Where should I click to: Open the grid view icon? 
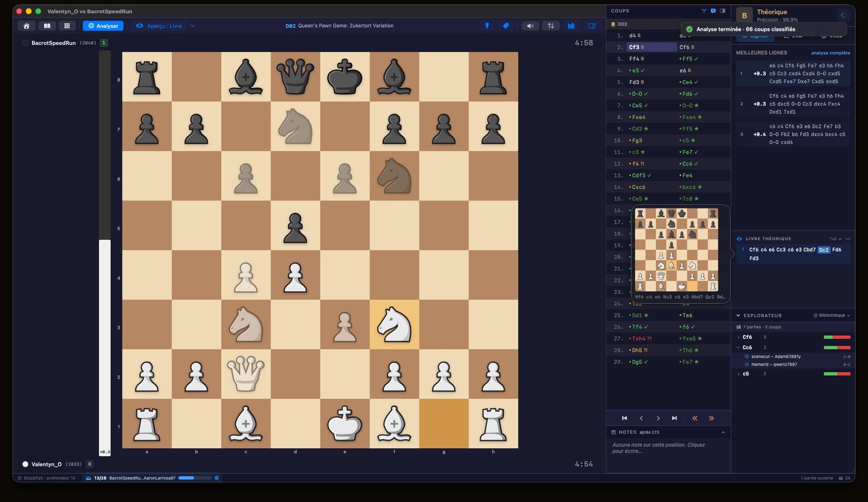[67, 26]
